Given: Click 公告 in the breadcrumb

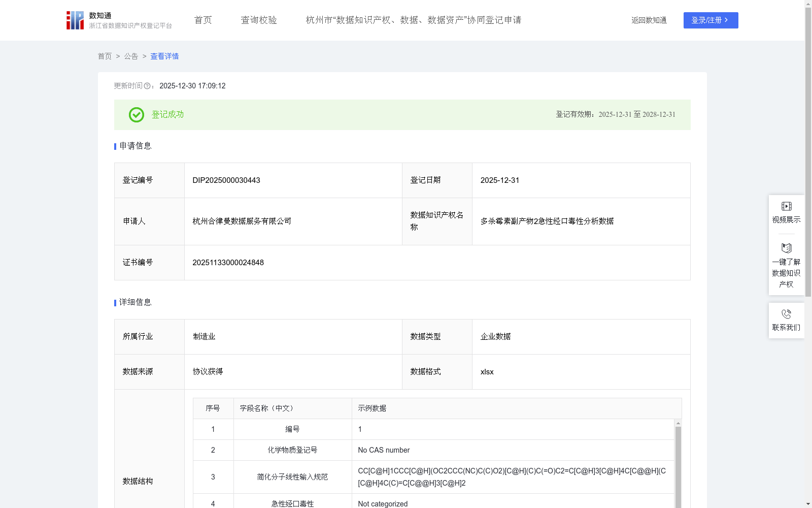Looking at the screenshot, I should (131, 56).
